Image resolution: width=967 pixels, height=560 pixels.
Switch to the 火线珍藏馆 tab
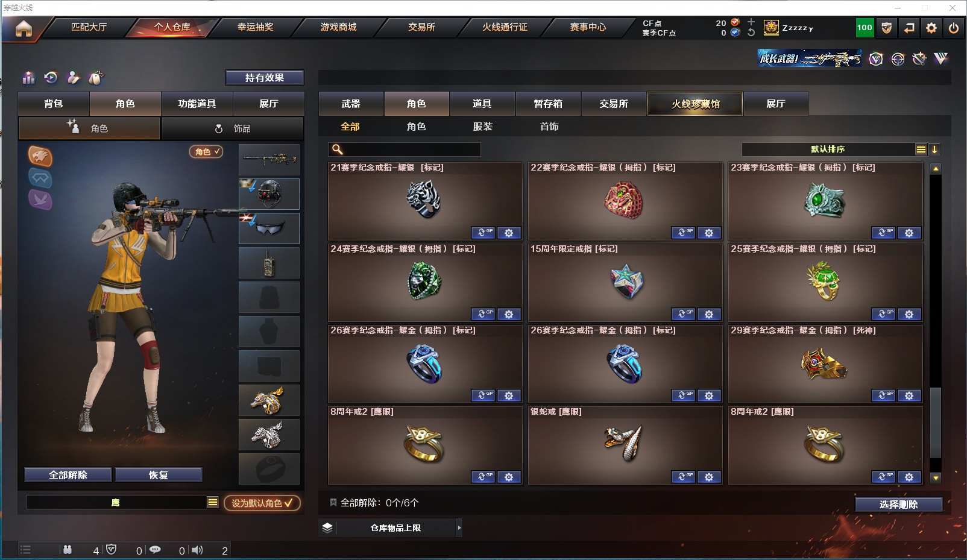click(696, 104)
